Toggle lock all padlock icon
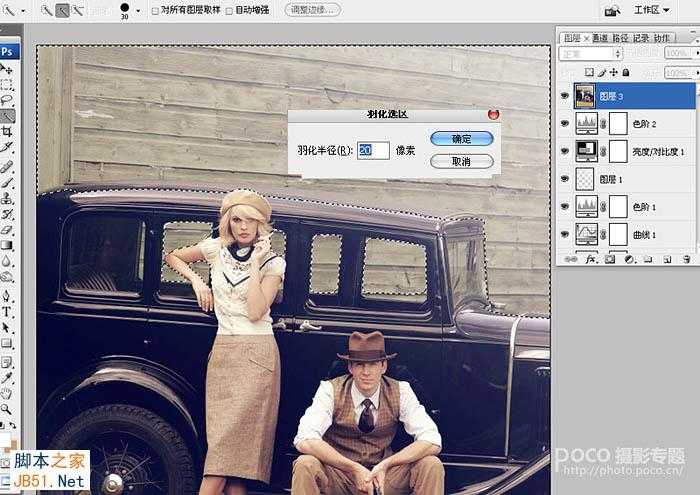This screenshot has width=700, height=495. [626, 72]
